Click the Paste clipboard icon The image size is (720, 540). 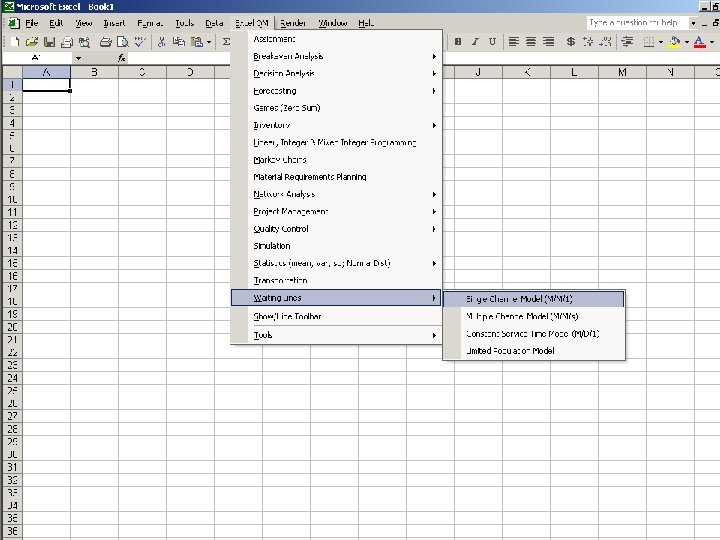click(197, 42)
